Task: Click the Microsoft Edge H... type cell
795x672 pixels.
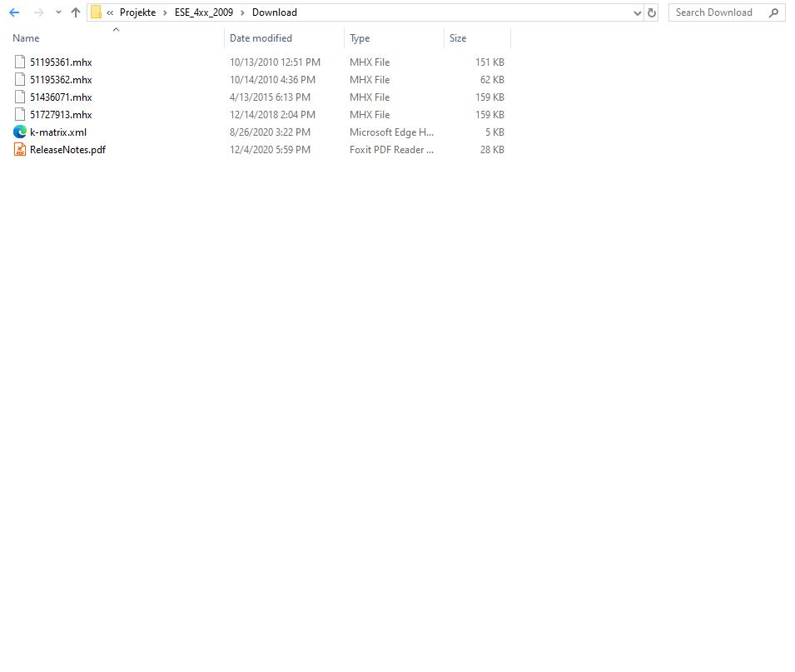Action: pyautogui.click(x=391, y=132)
